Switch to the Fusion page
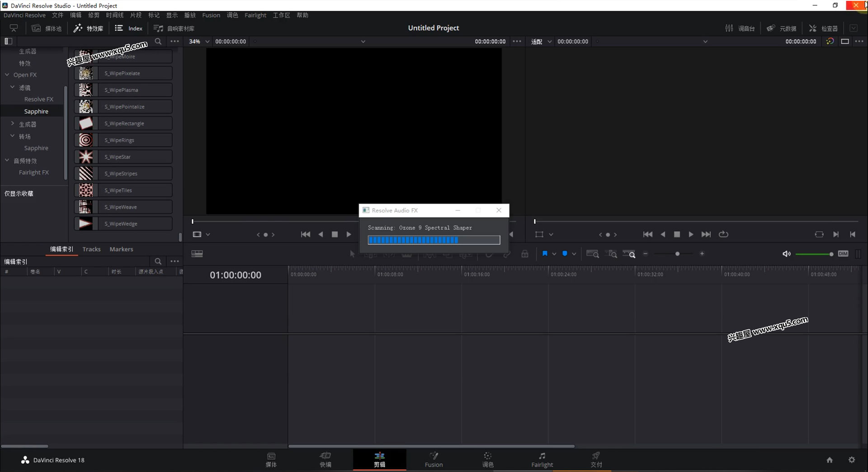 [x=434, y=460]
